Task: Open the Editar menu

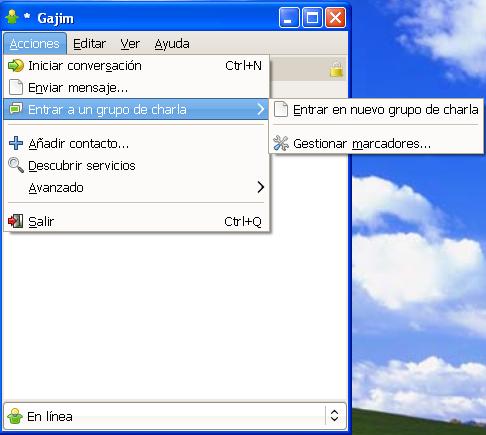Action: 89,44
